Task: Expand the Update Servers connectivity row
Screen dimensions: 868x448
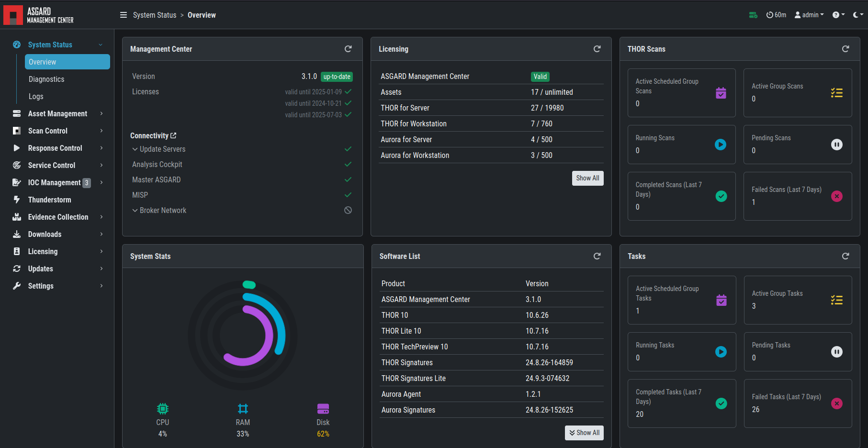Action: [x=135, y=149]
